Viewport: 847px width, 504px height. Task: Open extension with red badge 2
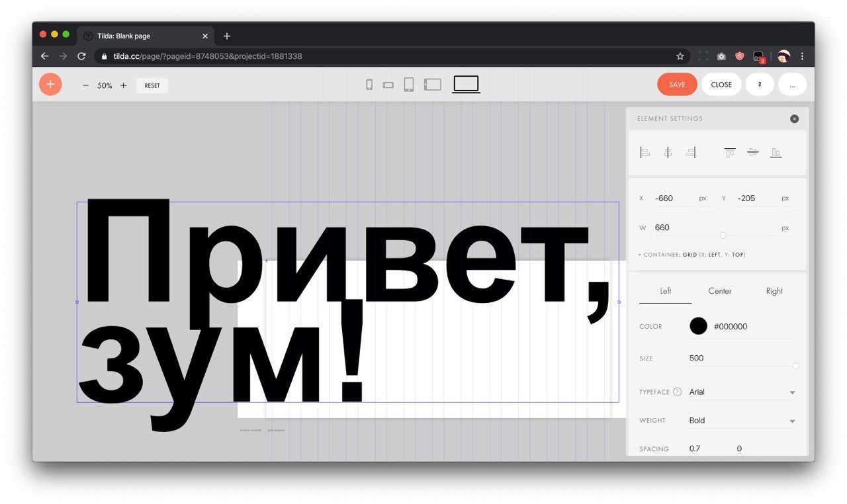[x=759, y=57]
